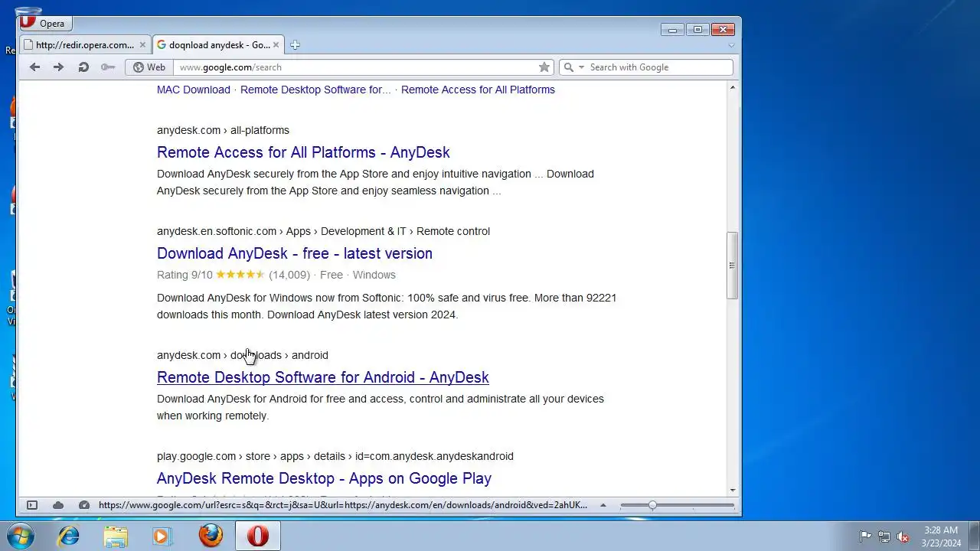Go back to the previous page
The image size is (980, 551).
[x=34, y=67]
